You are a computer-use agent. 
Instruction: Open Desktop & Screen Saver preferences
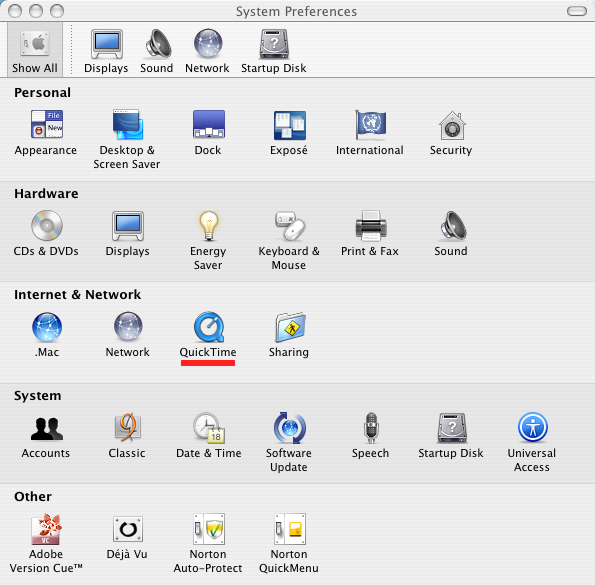[x=127, y=140]
